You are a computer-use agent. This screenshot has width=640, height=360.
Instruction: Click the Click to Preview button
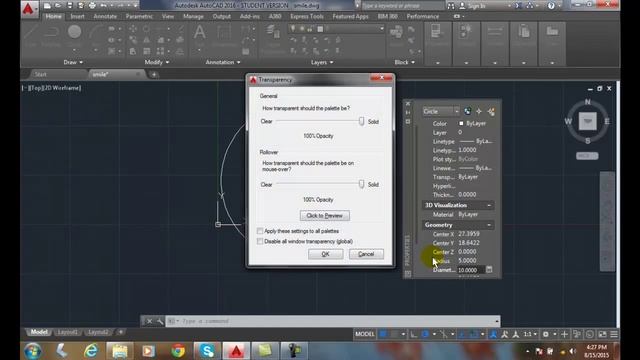tap(324, 216)
